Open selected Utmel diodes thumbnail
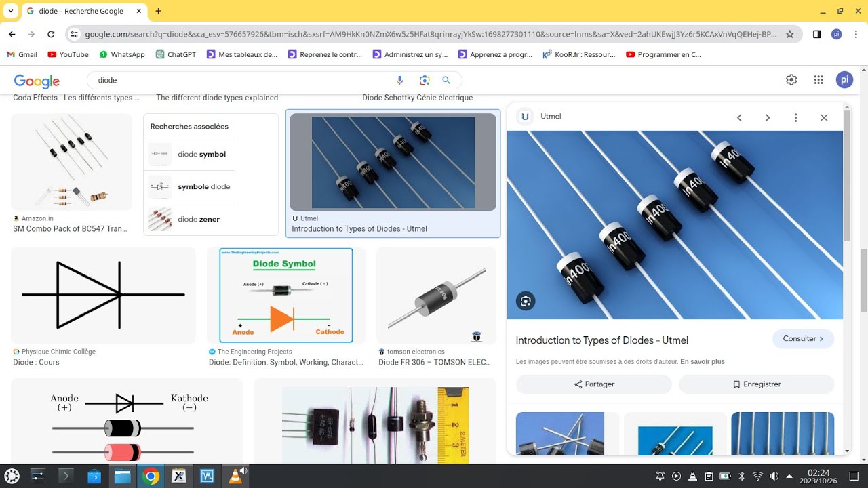The height and width of the screenshot is (488, 868). point(393,162)
